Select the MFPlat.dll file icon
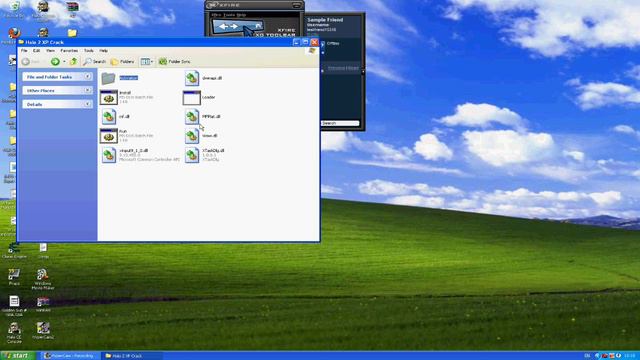This screenshot has width=640, height=360. coord(192,117)
